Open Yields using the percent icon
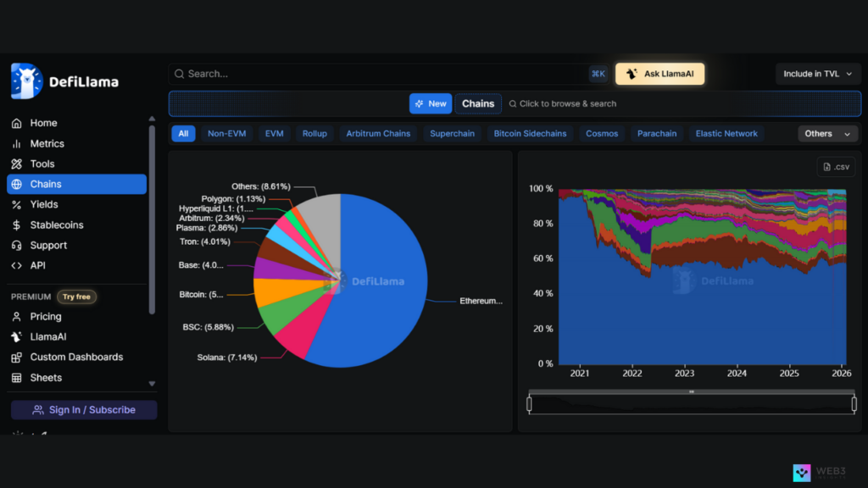Screen dimensions: 868x488 [x=16, y=205]
